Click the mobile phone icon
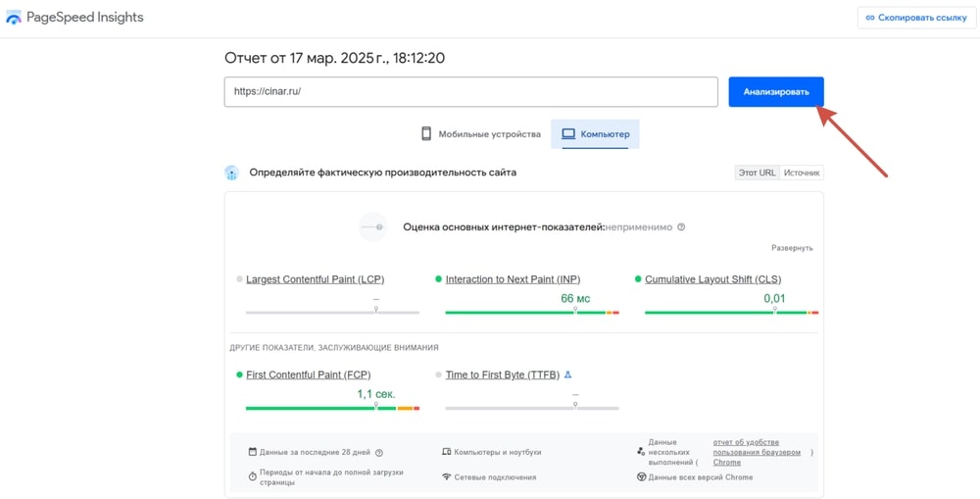This screenshot has width=980, height=499. coord(426,133)
